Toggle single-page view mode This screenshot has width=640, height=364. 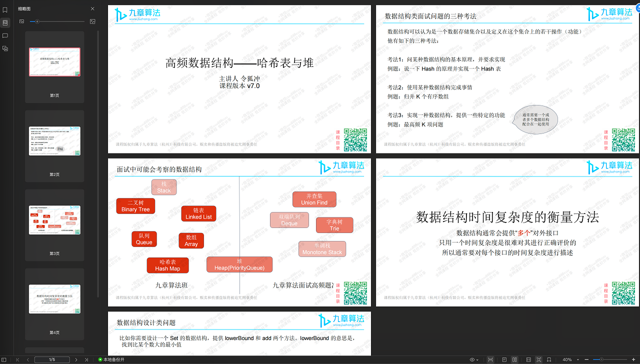[503, 359]
